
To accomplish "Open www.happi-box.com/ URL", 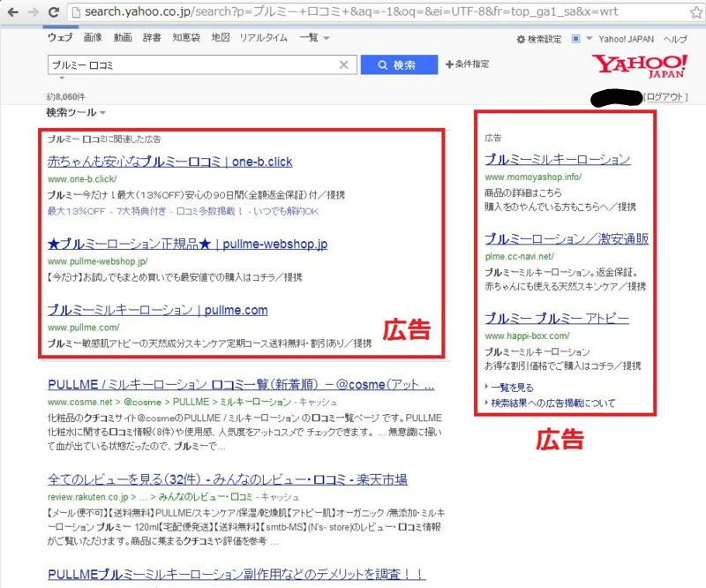I will [527, 335].
